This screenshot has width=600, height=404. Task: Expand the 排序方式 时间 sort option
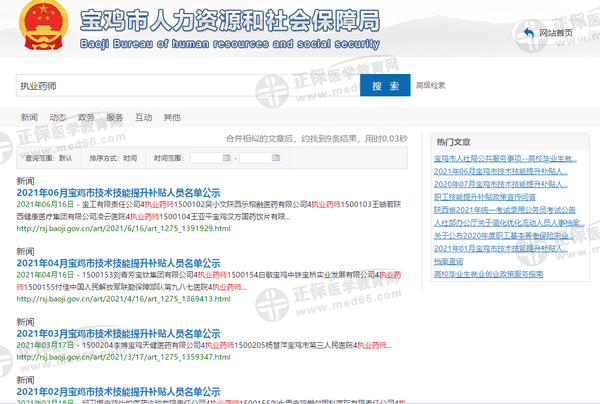coord(113,158)
